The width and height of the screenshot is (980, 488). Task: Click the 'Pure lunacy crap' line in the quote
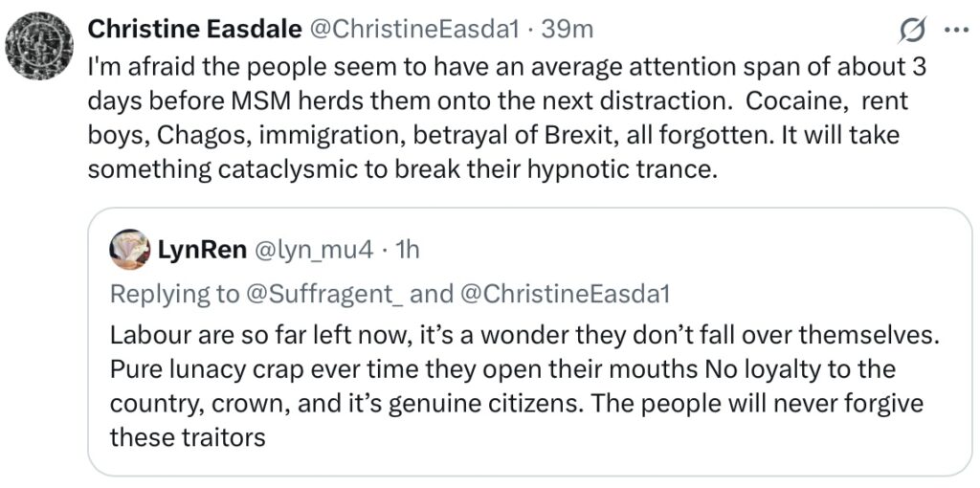click(502, 369)
